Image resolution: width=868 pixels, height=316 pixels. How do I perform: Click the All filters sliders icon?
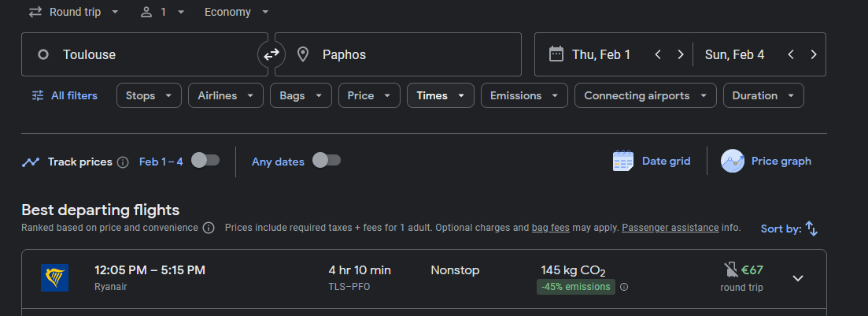pos(38,95)
